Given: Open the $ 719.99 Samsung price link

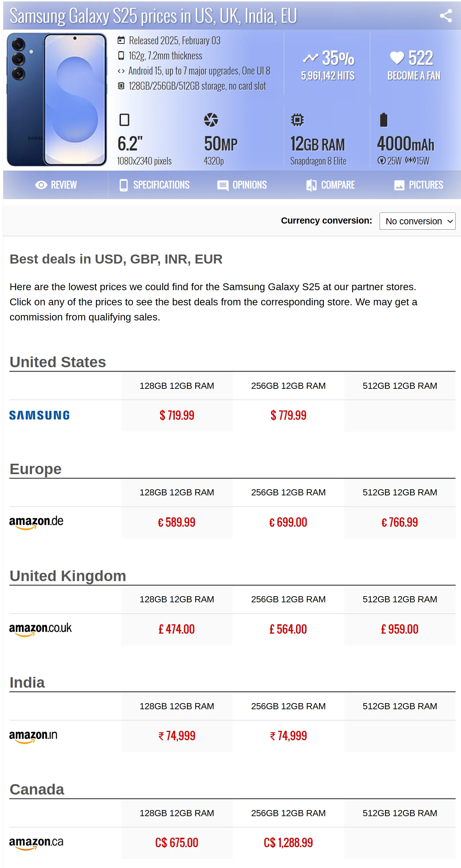Looking at the screenshot, I should click(177, 415).
